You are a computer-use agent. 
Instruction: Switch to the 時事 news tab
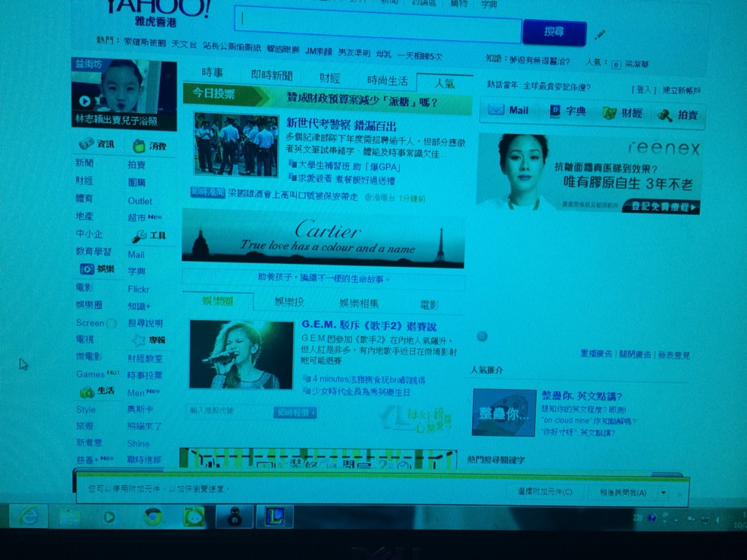coord(212,72)
